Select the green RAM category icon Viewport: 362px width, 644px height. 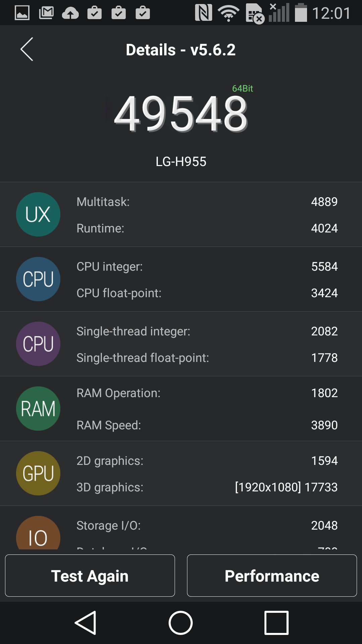(38, 409)
